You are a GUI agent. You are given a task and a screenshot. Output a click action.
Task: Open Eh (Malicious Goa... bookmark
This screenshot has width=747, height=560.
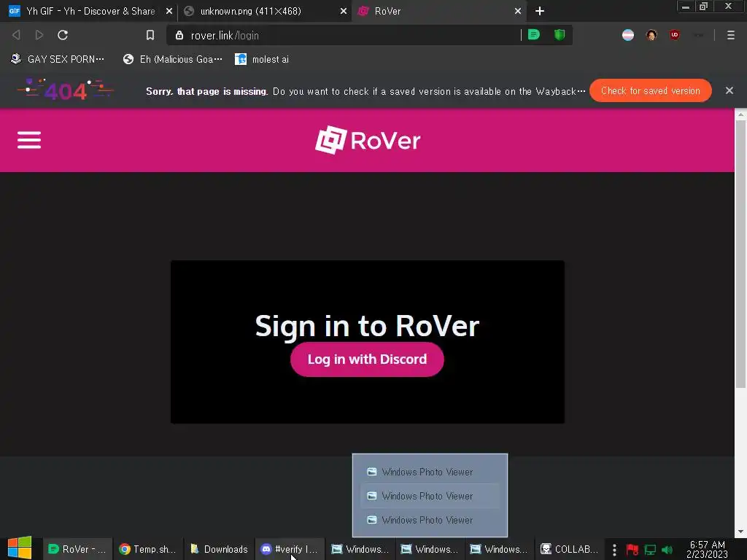pos(172,59)
